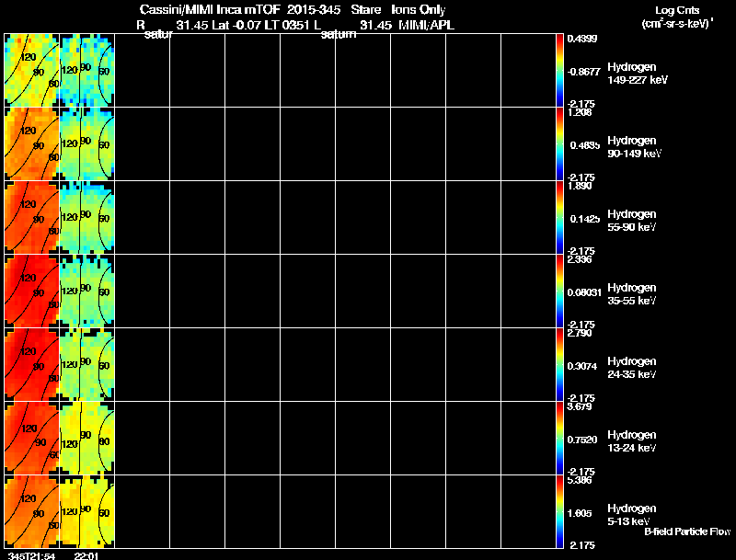Click the Hydrogen 149-227 keV label
The width and height of the screenshot is (736, 560).
tap(638, 74)
